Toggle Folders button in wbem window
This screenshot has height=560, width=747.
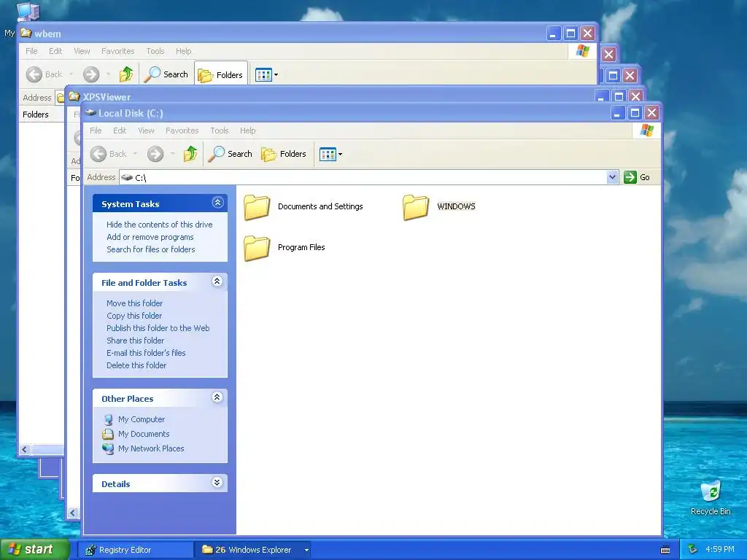coord(220,75)
